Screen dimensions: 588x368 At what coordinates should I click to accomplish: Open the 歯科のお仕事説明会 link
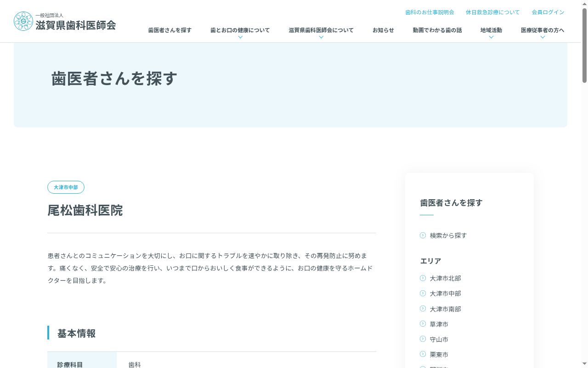tap(430, 12)
